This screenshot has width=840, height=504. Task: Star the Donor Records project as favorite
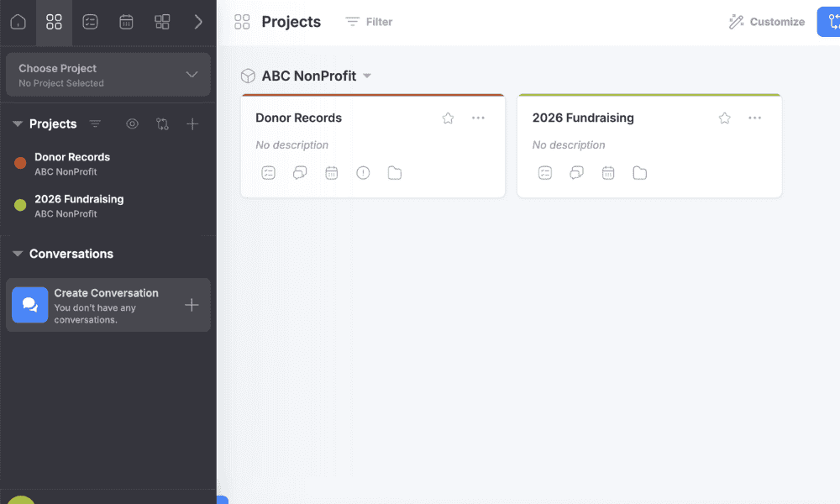[x=448, y=118]
